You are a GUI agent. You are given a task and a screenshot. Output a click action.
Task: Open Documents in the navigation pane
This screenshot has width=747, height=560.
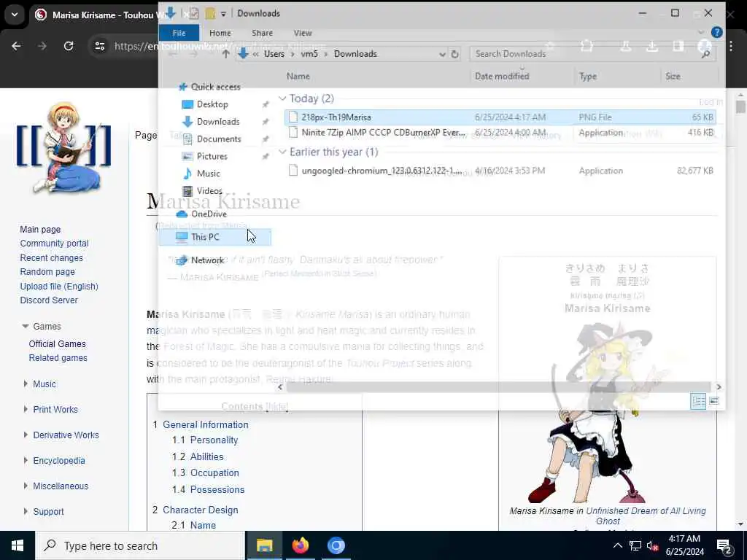219,139
